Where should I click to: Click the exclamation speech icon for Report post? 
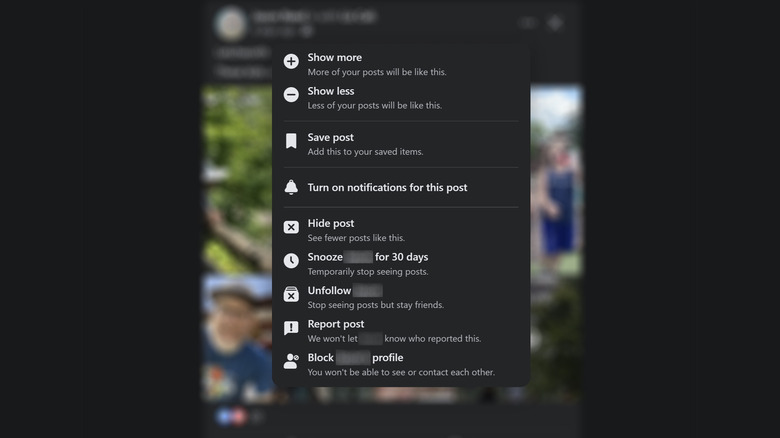291,328
